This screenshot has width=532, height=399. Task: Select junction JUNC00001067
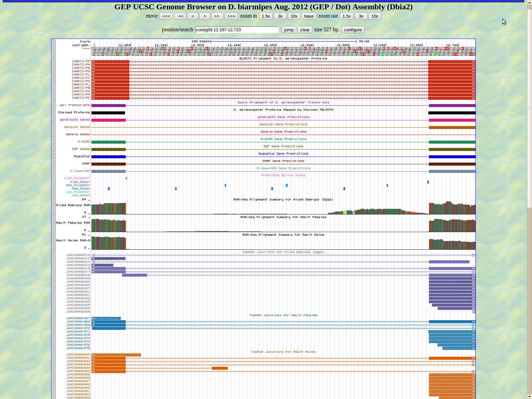point(78,318)
